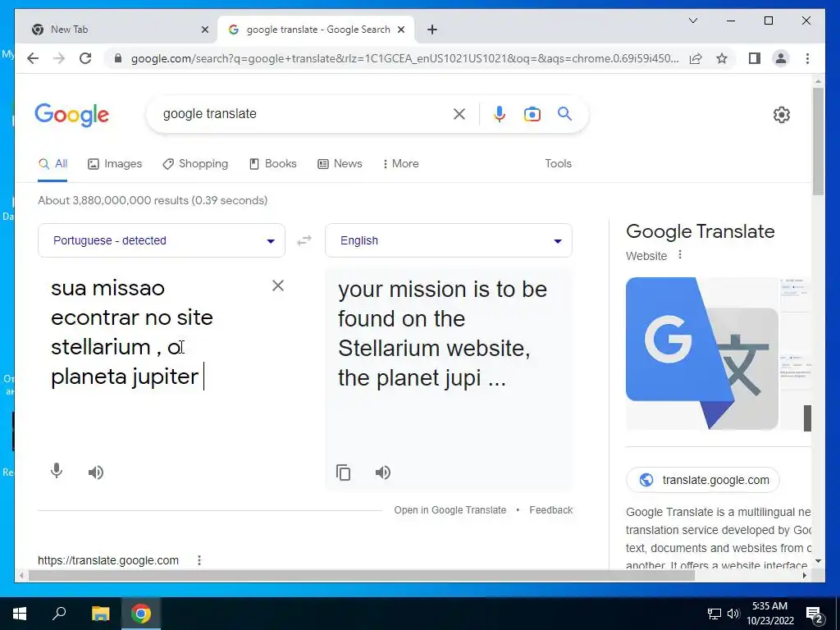
Task: Clear the google translate search query
Action: [459, 113]
